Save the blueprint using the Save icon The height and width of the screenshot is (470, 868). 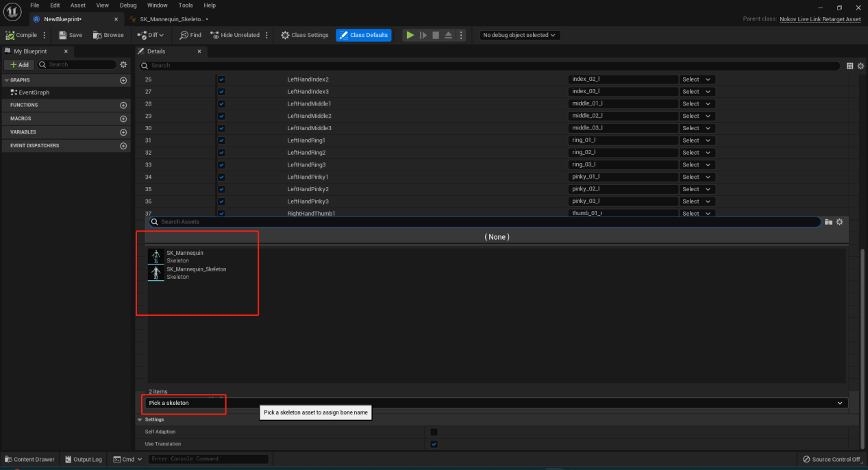(62, 35)
